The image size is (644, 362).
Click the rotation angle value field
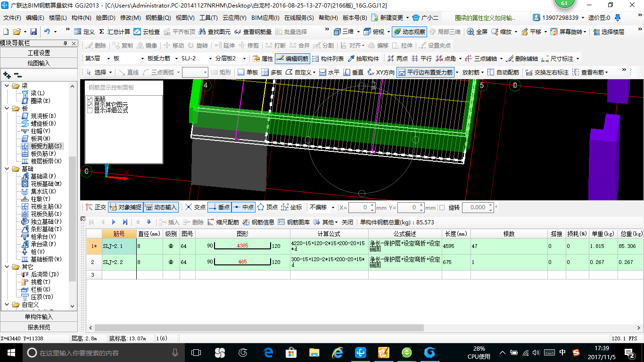click(x=478, y=207)
